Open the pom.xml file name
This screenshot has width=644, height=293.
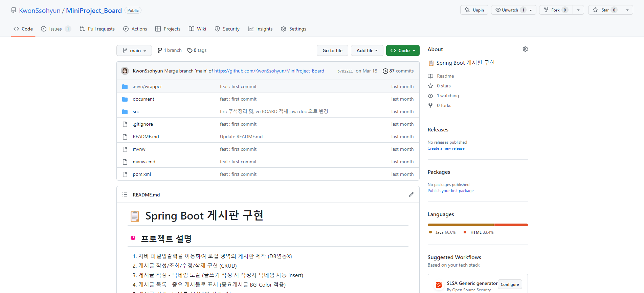pos(142,174)
